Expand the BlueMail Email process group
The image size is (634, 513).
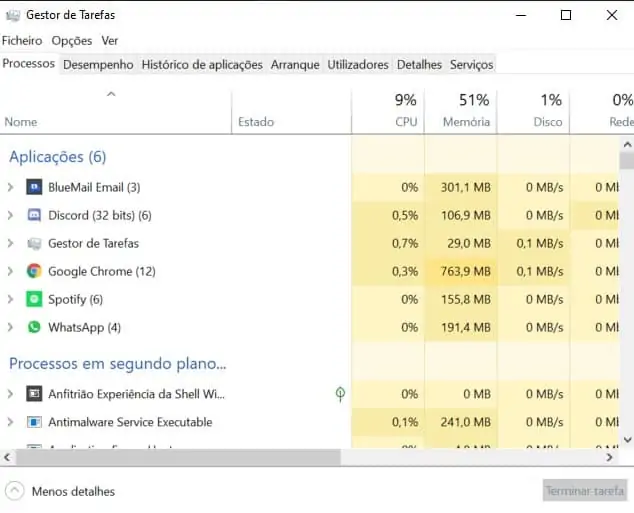coord(10,187)
